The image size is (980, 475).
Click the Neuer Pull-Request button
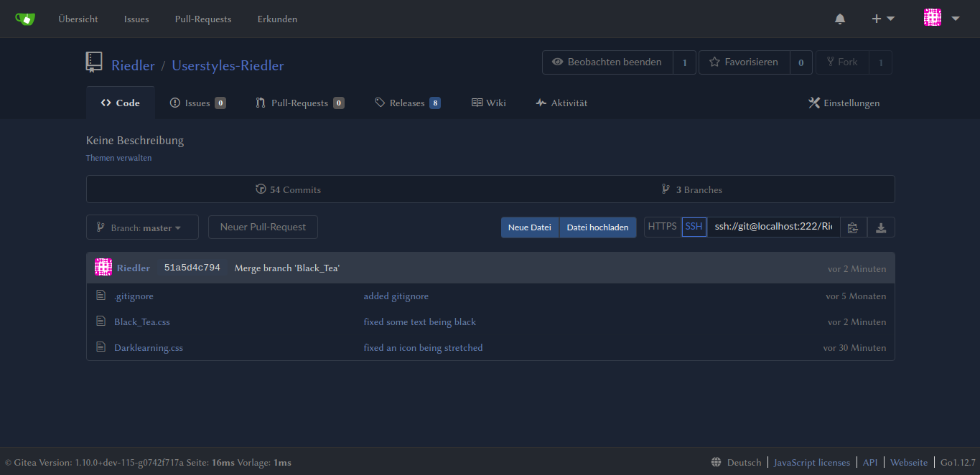point(263,227)
